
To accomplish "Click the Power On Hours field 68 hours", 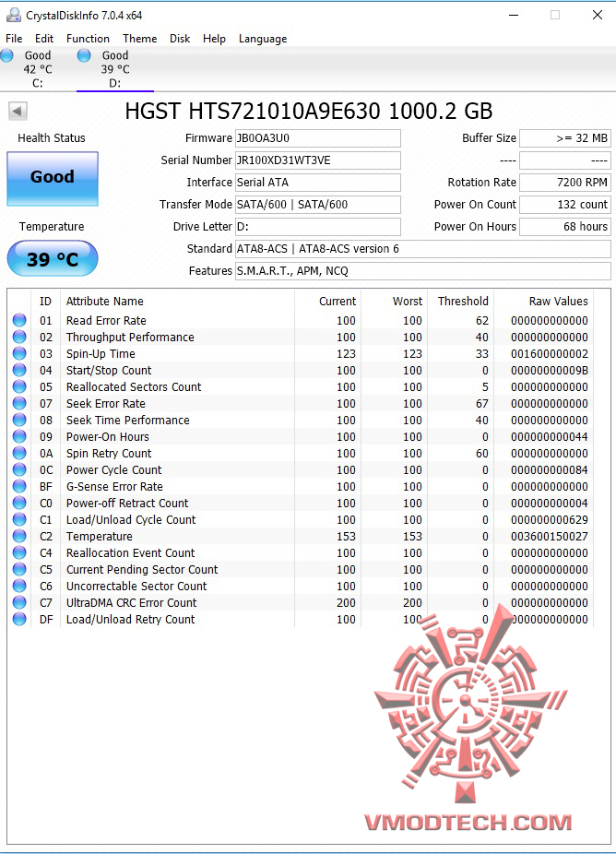I will 565,227.
